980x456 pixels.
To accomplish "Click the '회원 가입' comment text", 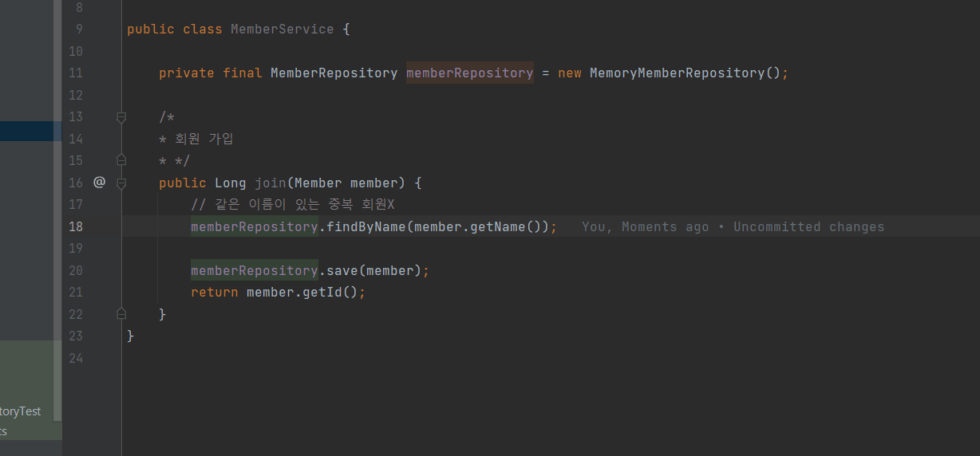I will tap(204, 139).
